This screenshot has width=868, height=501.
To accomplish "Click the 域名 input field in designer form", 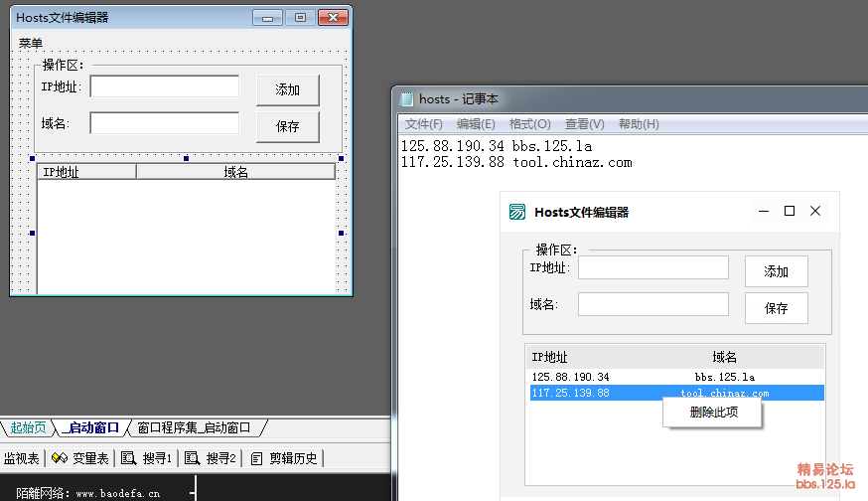I will (x=165, y=123).
